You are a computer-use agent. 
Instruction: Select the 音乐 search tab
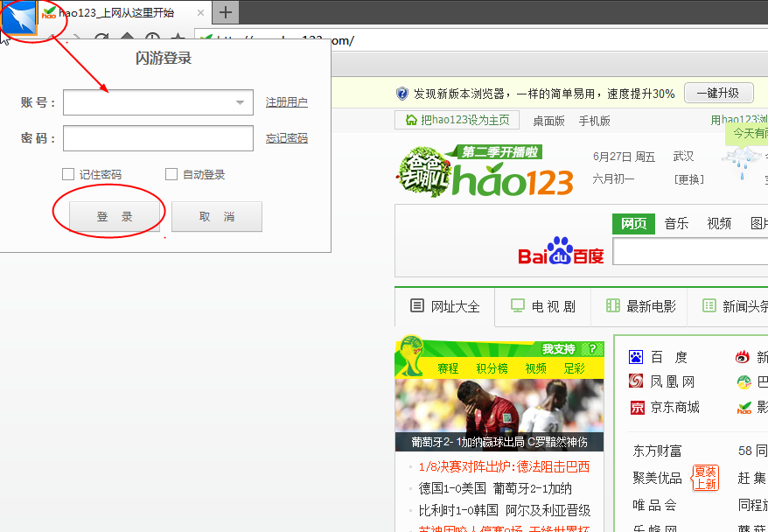pos(676,223)
